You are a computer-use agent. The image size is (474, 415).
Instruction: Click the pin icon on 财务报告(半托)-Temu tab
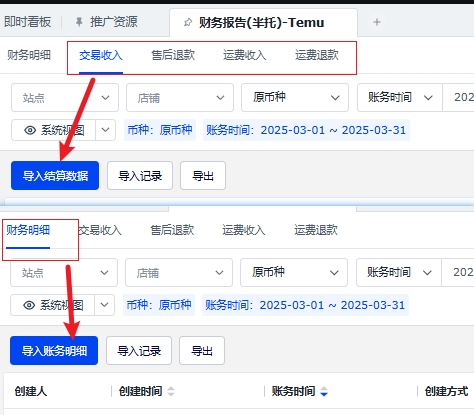188,22
